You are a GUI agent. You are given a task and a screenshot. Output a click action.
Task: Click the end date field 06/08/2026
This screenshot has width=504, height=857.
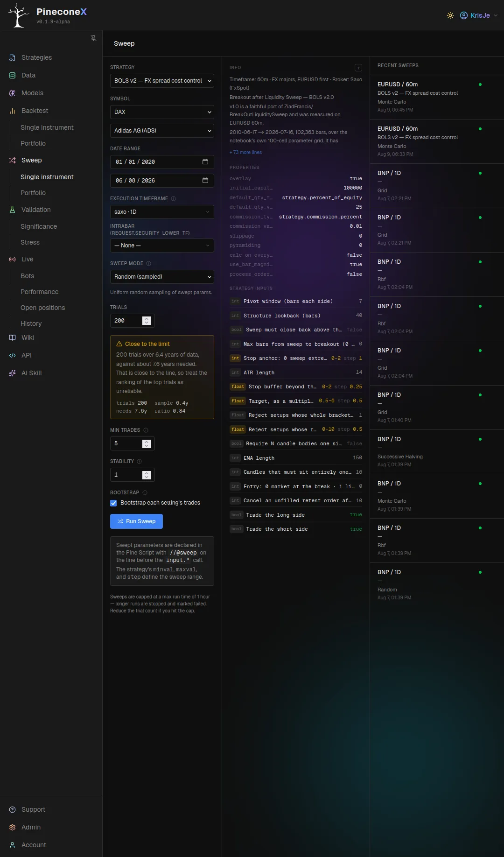coord(162,181)
